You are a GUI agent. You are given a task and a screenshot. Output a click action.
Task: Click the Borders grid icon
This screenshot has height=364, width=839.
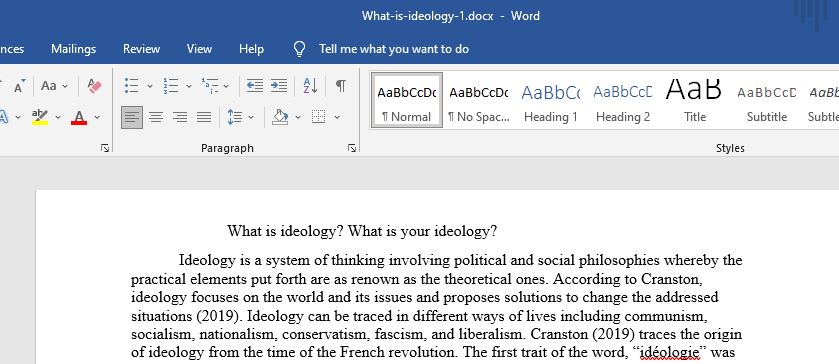(319, 117)
